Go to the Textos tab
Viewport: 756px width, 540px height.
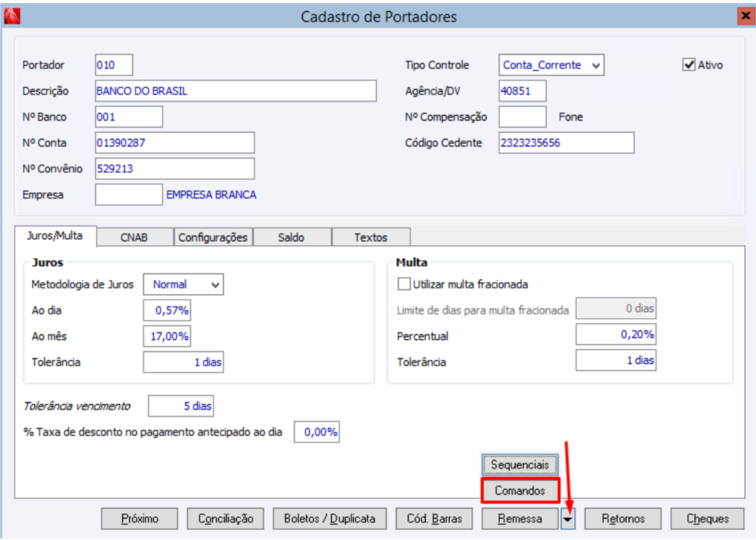tap(371, 237)
